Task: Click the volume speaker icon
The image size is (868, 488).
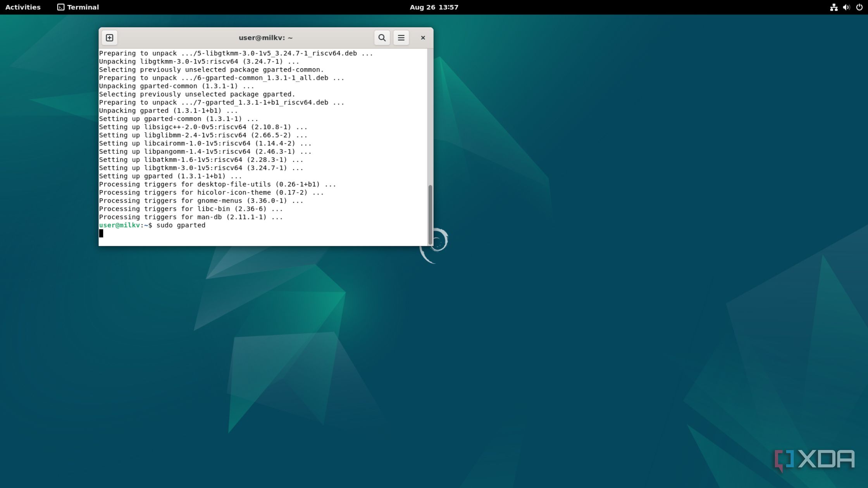Action: pyautogui.click(x=846, y=7)
